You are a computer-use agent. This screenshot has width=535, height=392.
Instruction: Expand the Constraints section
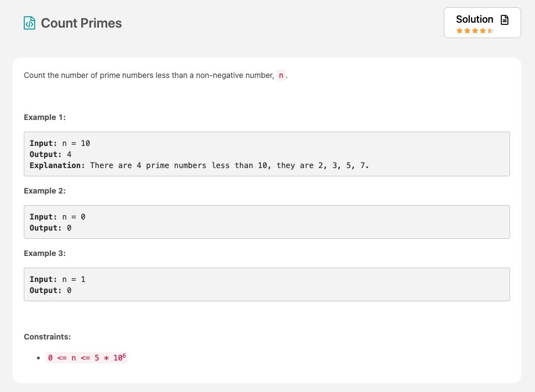pos(47,337)
